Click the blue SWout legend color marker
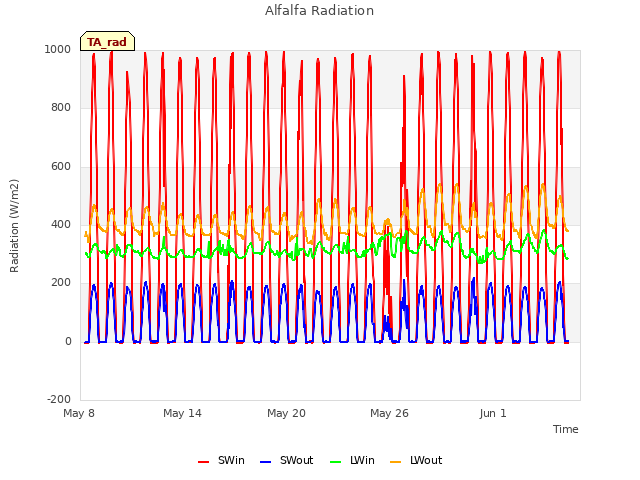 point(265,462)
